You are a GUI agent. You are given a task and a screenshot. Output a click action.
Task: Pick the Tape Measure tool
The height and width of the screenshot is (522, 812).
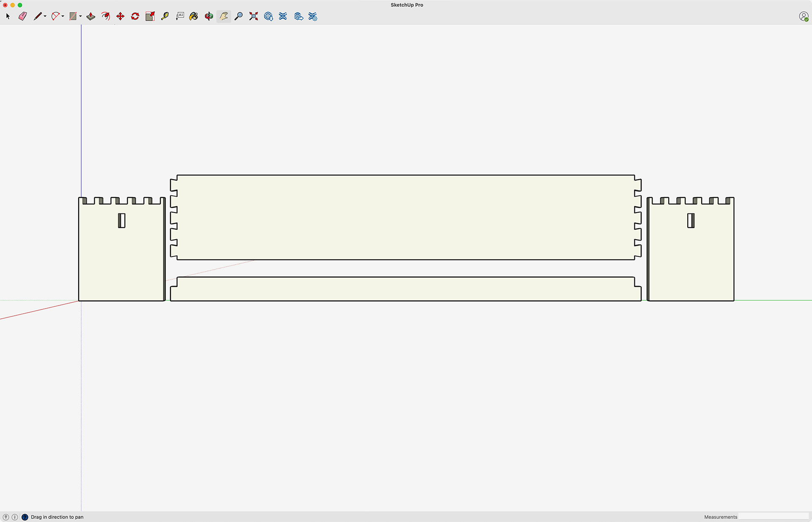(165, 16)
